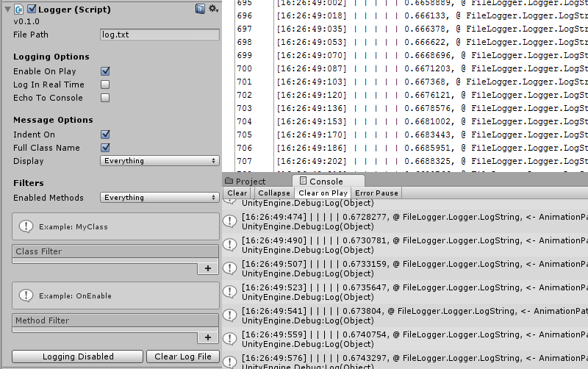Click the Method Filter list header

[x=115, y=320]
